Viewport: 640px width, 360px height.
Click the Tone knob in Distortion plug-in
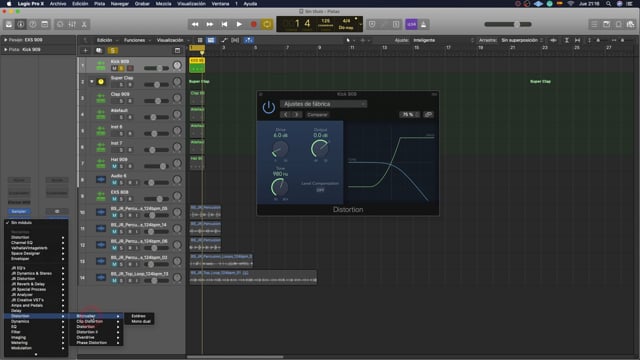coord(280,188)
